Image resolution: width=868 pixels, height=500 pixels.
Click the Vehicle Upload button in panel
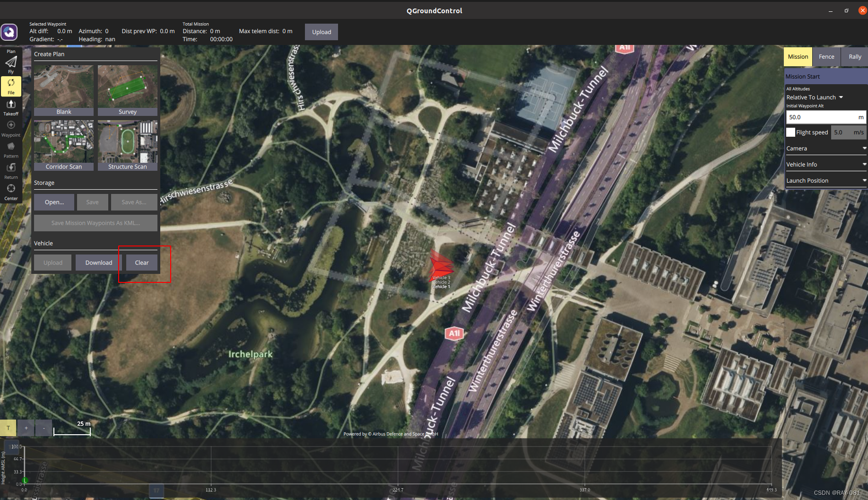[52, 263]
